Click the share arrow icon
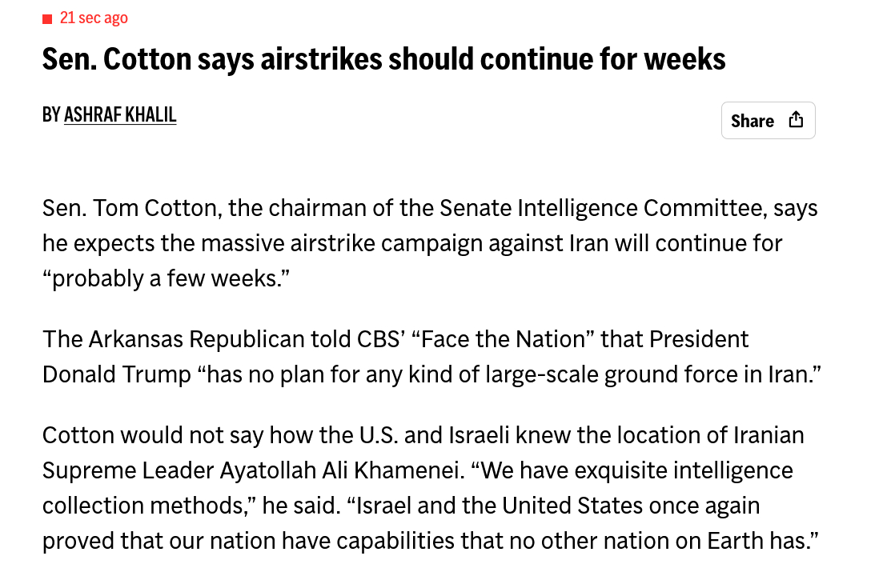Screen dimensions: 887x588 [796, 120]
